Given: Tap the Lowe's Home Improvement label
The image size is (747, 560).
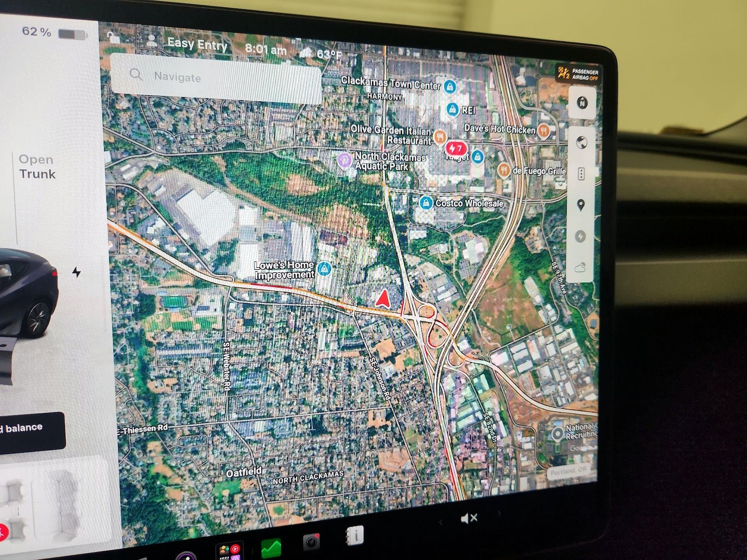Looking at the screenshot, I should pos(284,270).
